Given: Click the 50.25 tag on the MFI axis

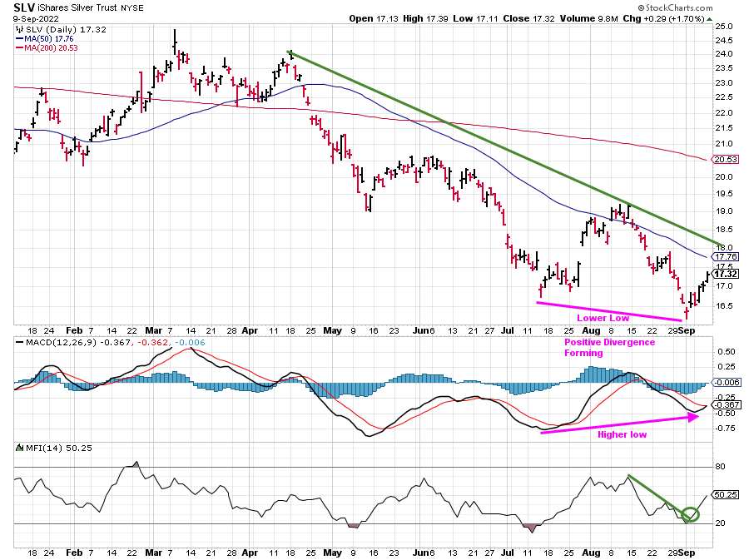Looking at the screenshot, I should pos(726,494).
